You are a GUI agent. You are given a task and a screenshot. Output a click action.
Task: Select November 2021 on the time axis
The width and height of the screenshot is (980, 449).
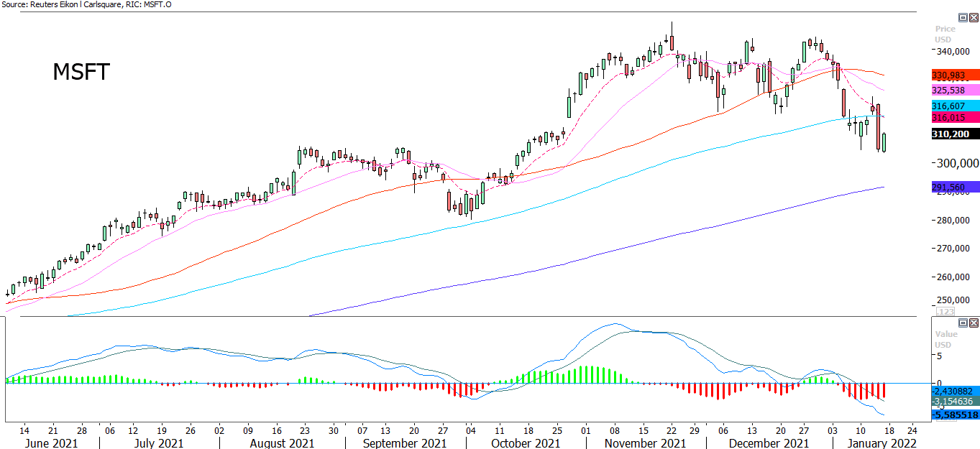pos(645,443)
